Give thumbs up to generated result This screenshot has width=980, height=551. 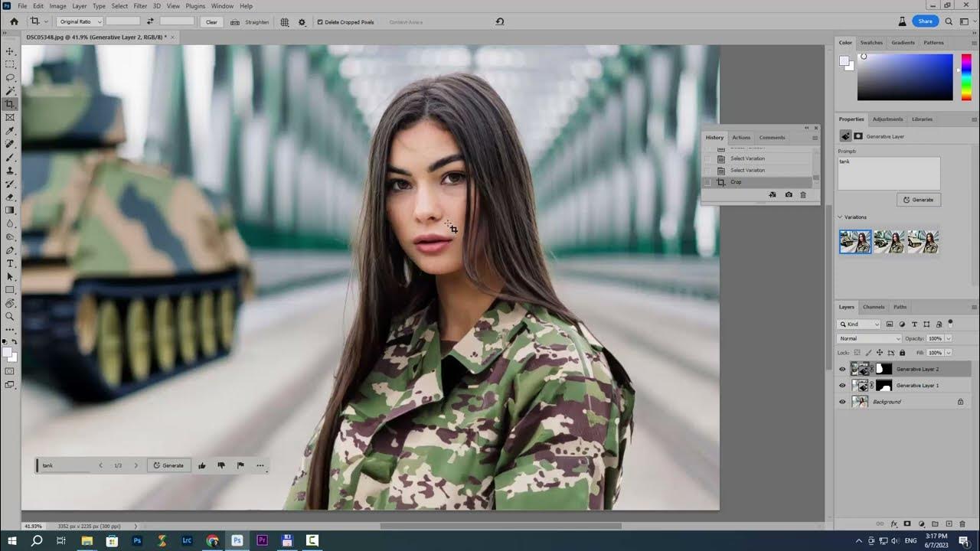pyautogui.click(x=202, y=465)
